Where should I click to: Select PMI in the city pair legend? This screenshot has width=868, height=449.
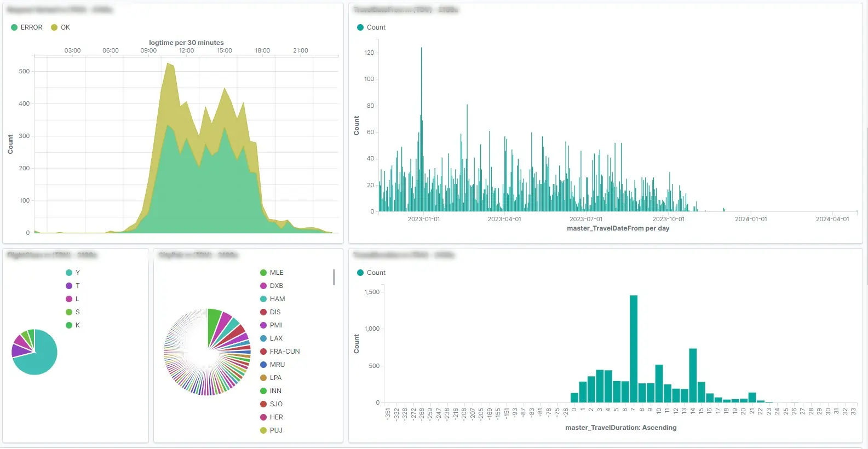coord(271,325)
